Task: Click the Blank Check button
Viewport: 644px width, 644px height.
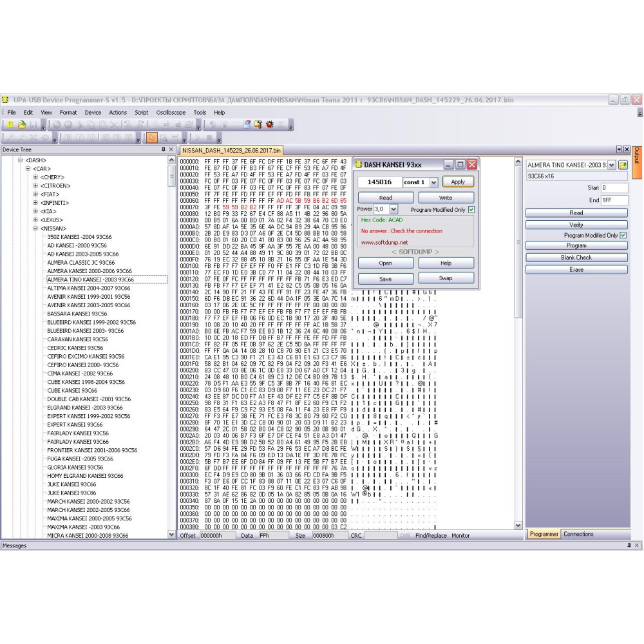Action: 576,258
